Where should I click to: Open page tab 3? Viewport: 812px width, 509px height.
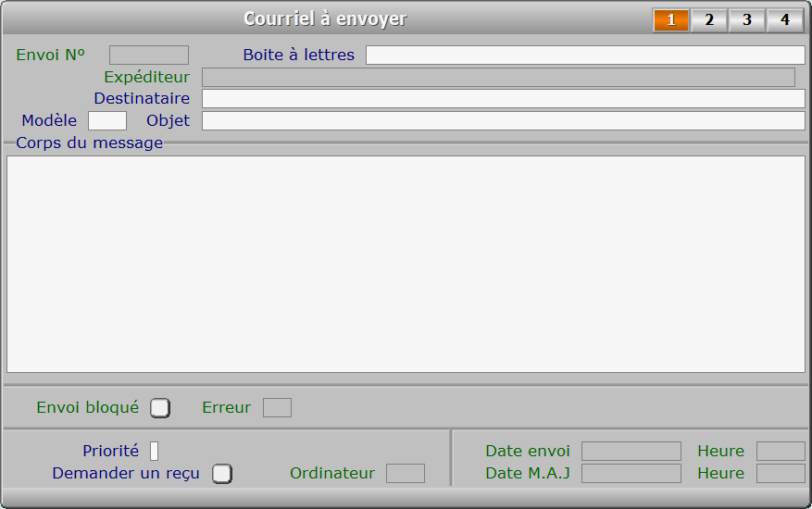[x=747, y=19]
